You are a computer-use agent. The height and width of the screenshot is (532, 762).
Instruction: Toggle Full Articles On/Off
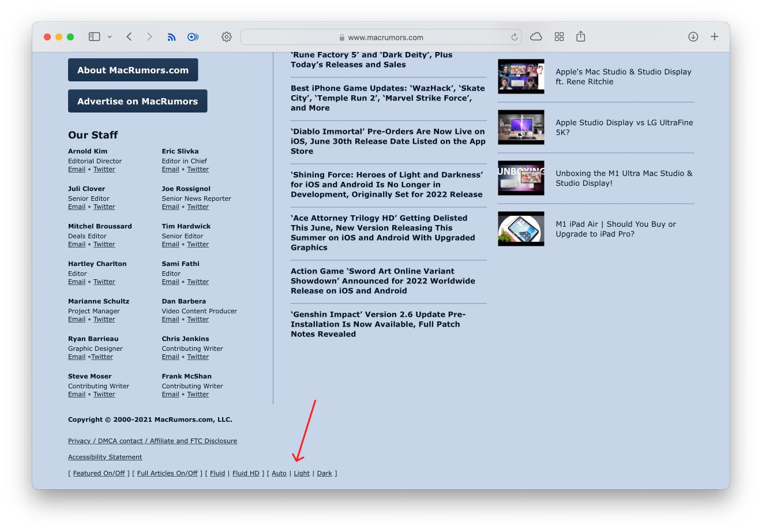167,473
